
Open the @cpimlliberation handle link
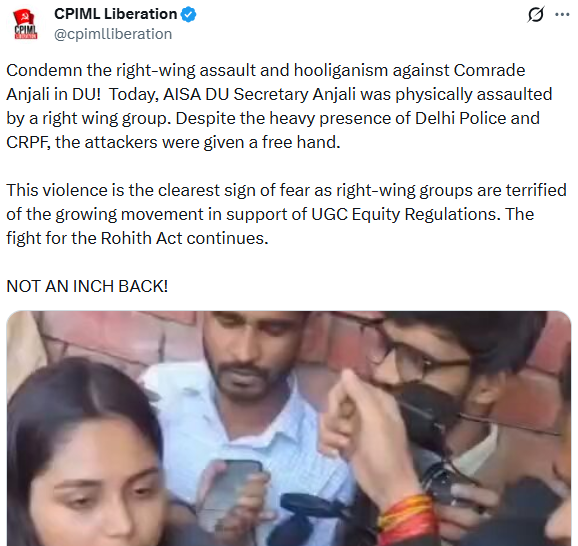tap(113, 34)
